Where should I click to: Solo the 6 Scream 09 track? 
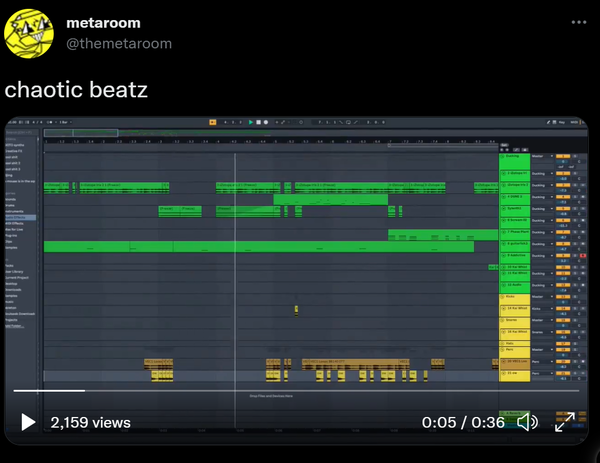(x=575, y=220)
